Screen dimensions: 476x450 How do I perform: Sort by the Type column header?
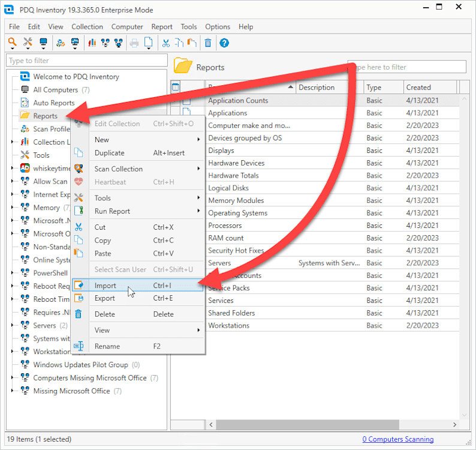pos(384,87)
